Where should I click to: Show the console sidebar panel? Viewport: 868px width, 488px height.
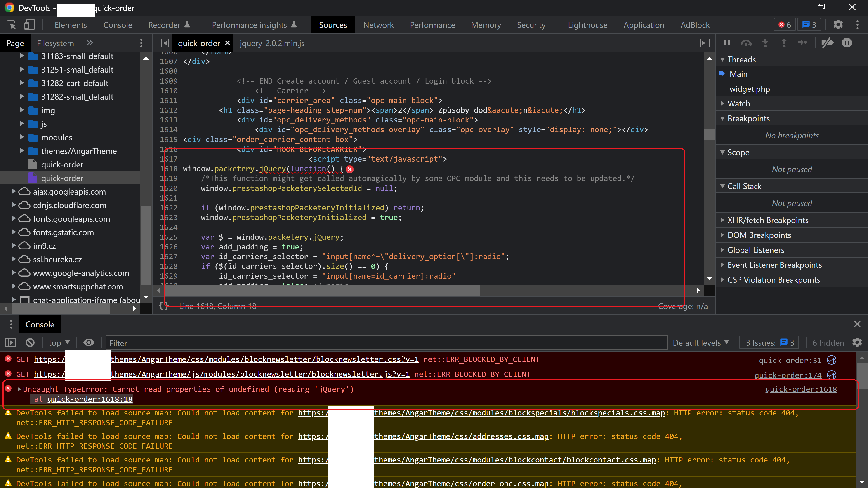[x=10, y=343]
